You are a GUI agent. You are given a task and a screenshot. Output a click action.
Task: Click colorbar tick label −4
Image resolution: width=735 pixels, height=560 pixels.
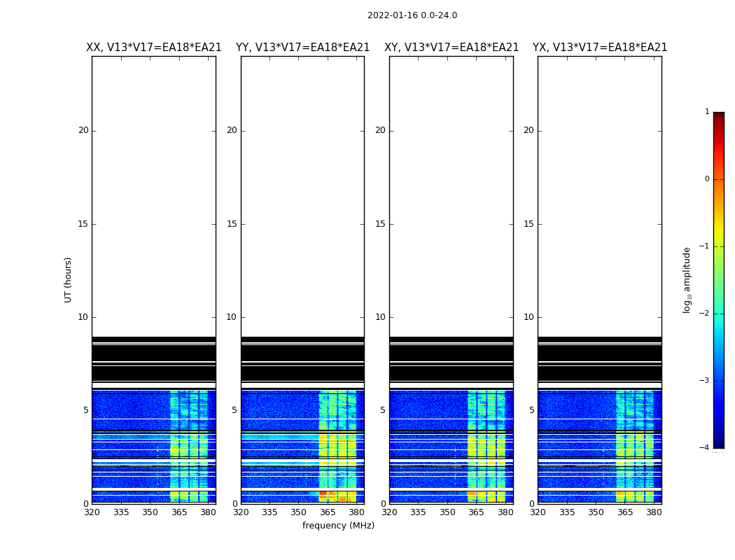(x=704, y=447)
